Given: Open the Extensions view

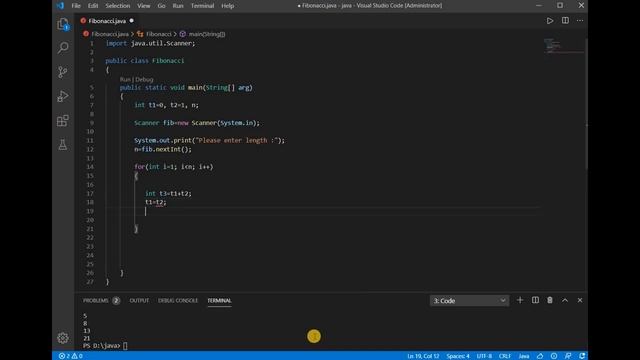Looking at the screenshot, I should 63,121.
